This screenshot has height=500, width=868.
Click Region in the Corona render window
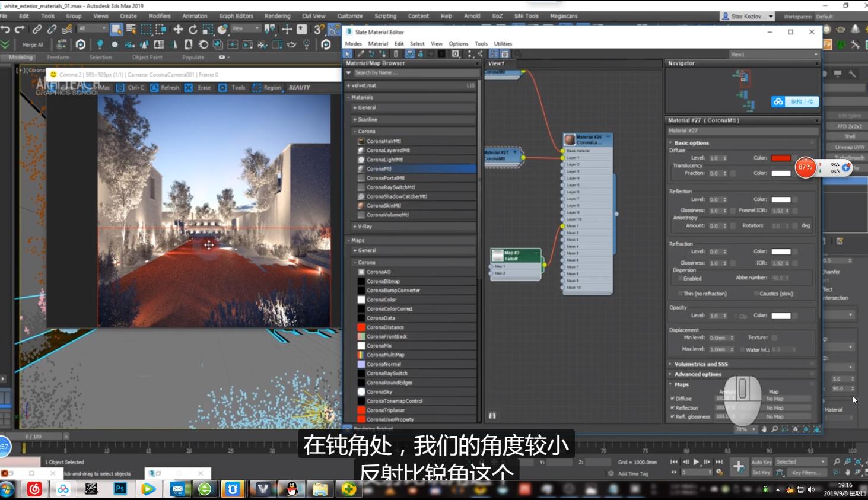[267, 87]
